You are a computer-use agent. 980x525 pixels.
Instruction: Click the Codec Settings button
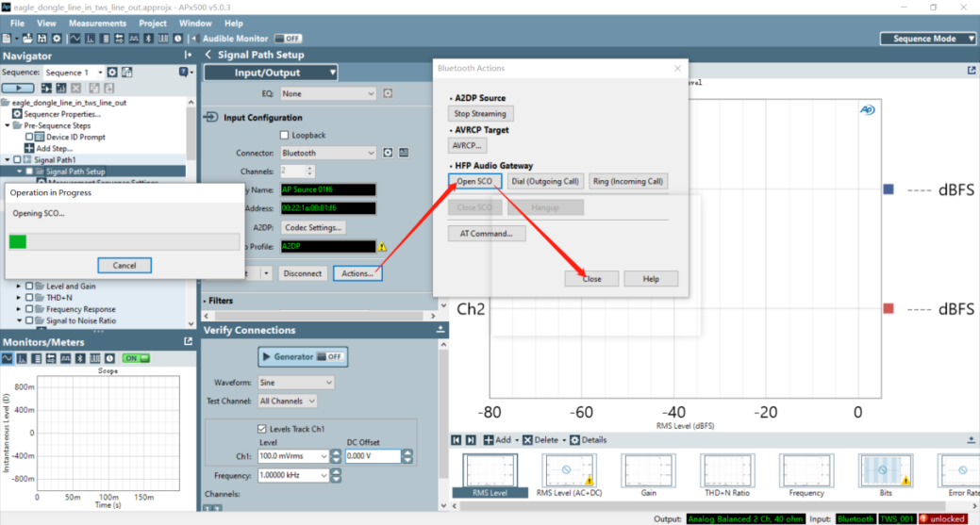tap(313, 228)
